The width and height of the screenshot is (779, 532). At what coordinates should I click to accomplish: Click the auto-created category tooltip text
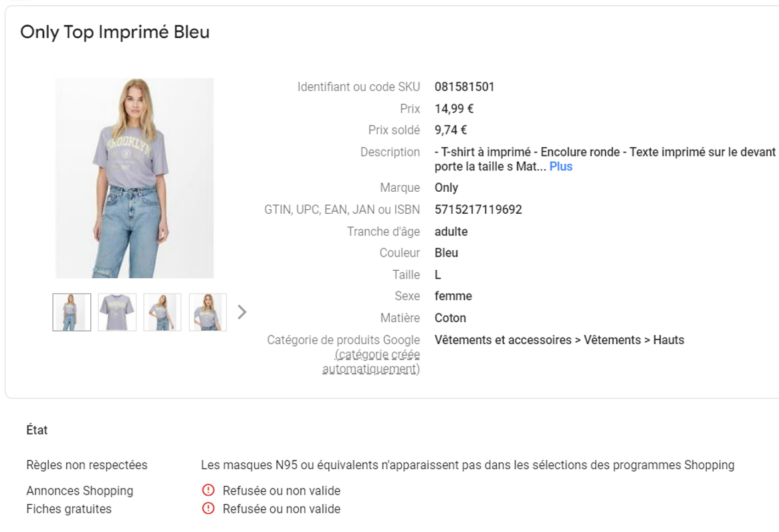(371, 362)
